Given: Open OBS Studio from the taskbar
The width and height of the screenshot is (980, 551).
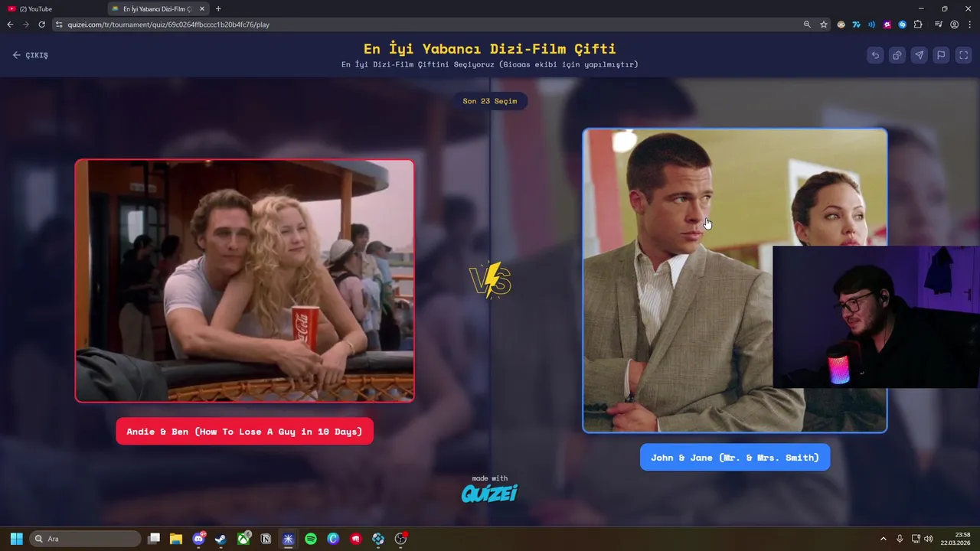Looking at the screenshot, I should (400, 539).
